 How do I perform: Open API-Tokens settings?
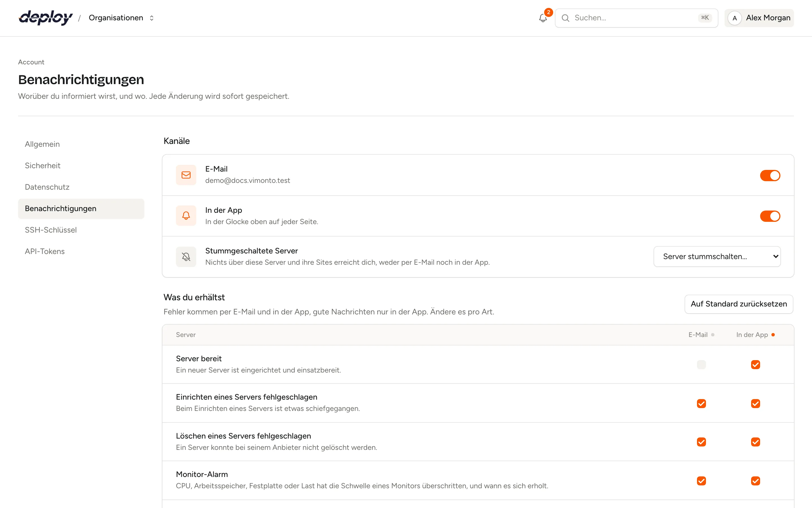pos(81,251)
